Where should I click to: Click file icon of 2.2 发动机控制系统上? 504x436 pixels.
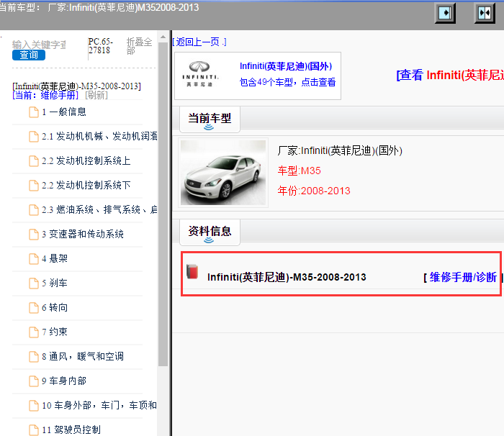click(x=34, y=161)
